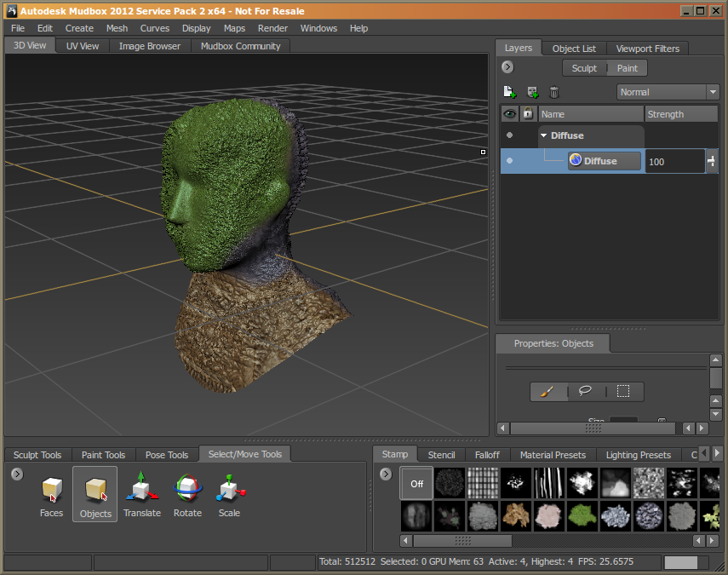Expand the Layers panel options arrow
This screenshot has width=728, height=575.
tap(507, 67)
